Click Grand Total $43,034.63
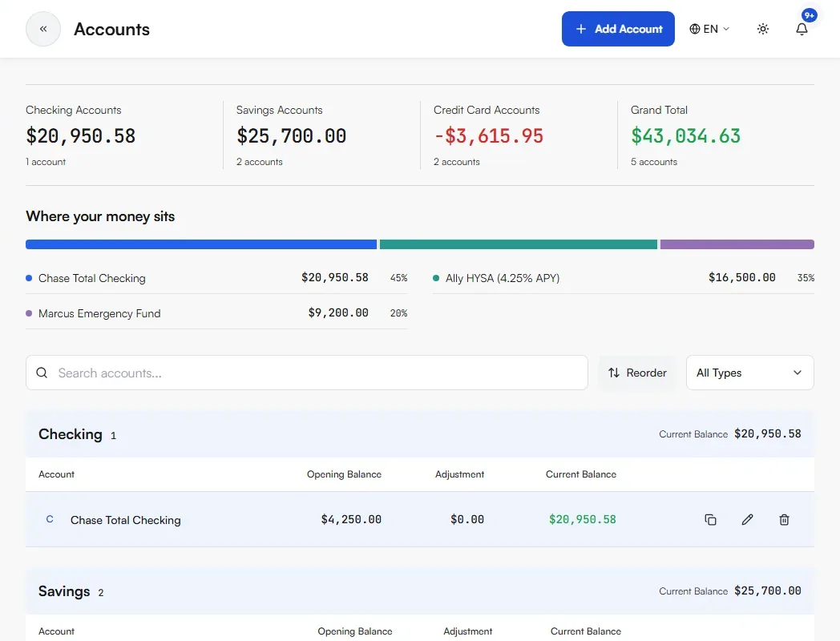The image size is (840, 641). pos(686,136)
